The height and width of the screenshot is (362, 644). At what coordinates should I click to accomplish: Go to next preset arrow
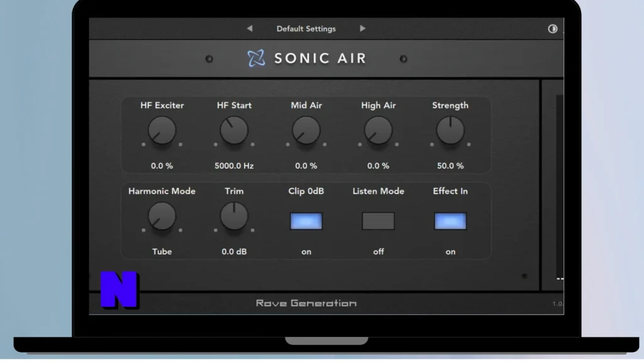tap(362, 28)
